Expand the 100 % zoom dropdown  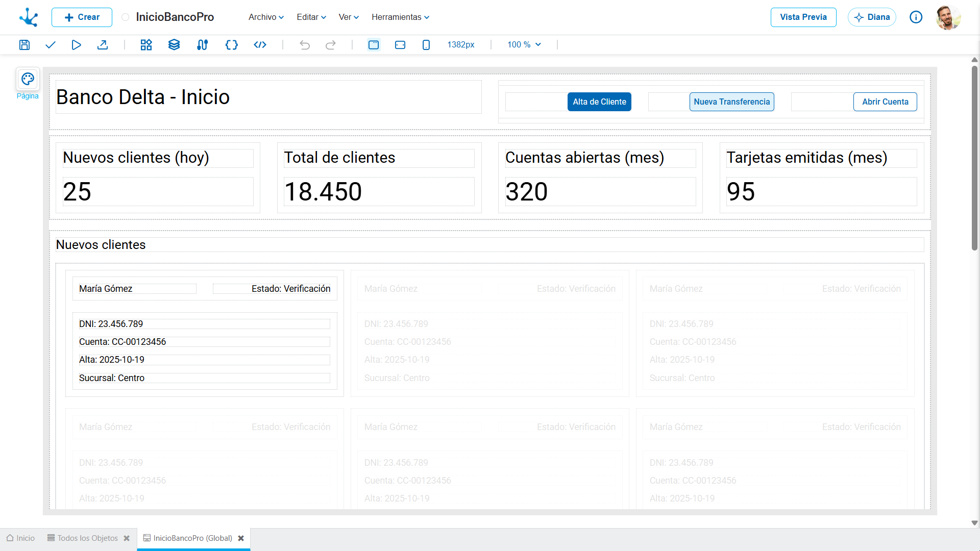(524, 45)
